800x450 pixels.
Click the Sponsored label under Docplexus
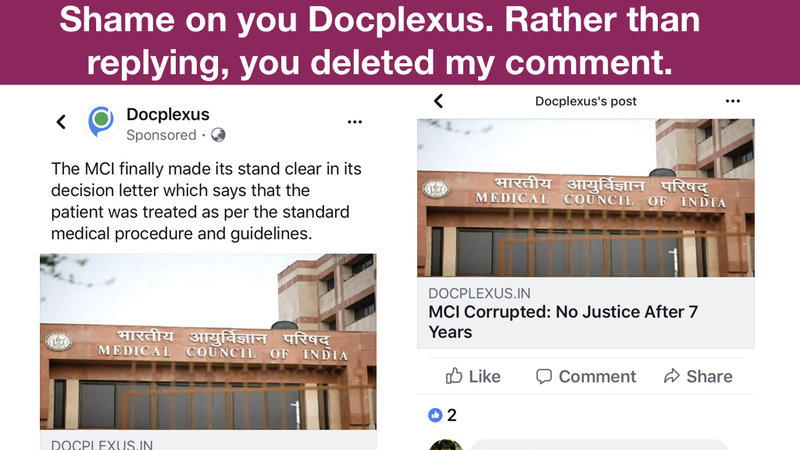point(161,134)
